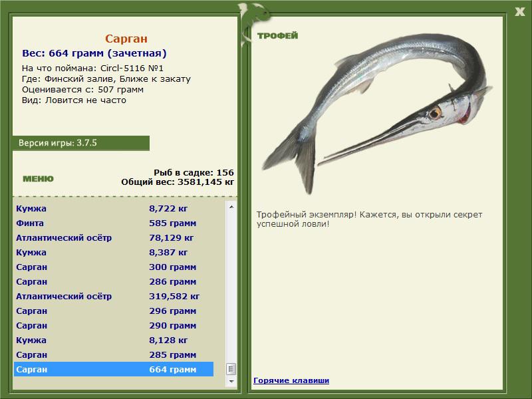Open the Горячие клавиши link

coord(291,380)
